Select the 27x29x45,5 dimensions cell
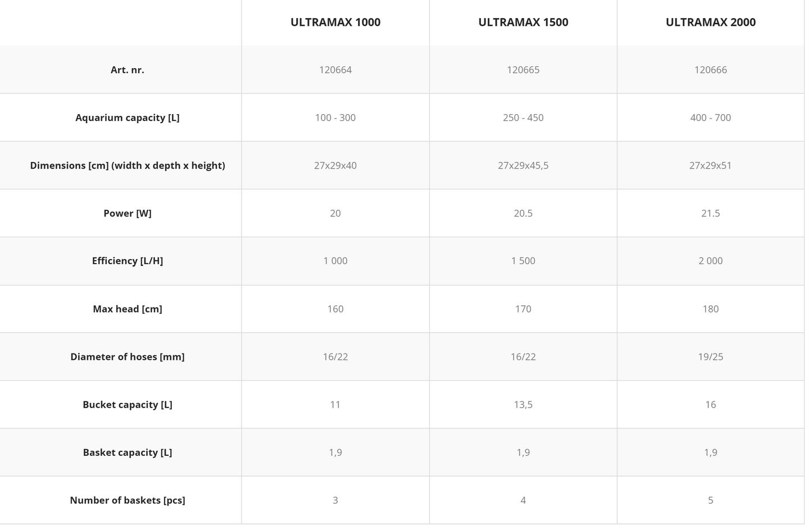 (523, 166)
